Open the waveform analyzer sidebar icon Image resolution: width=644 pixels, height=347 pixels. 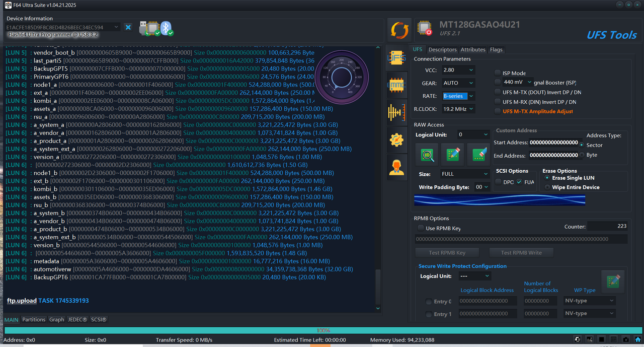(397, 112)
